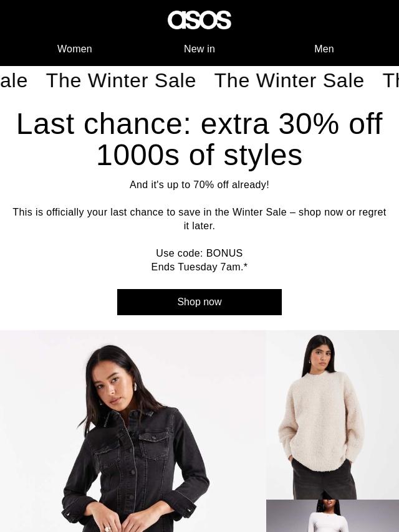Screen dimensions: 399x532
Task: Click the truncated 'Th' banner text
Action: point(390,81)
